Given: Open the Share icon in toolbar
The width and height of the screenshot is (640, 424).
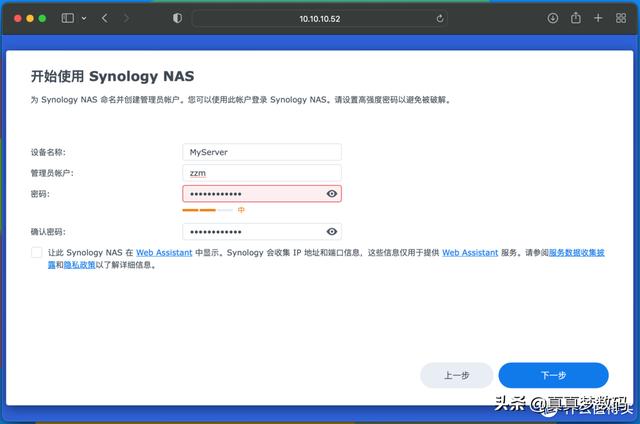Looking at the screenshot, I should 576,18.
